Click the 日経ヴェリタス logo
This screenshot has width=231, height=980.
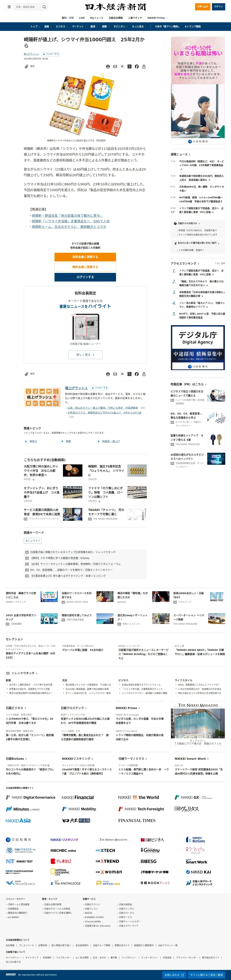(x=186, y=809)
